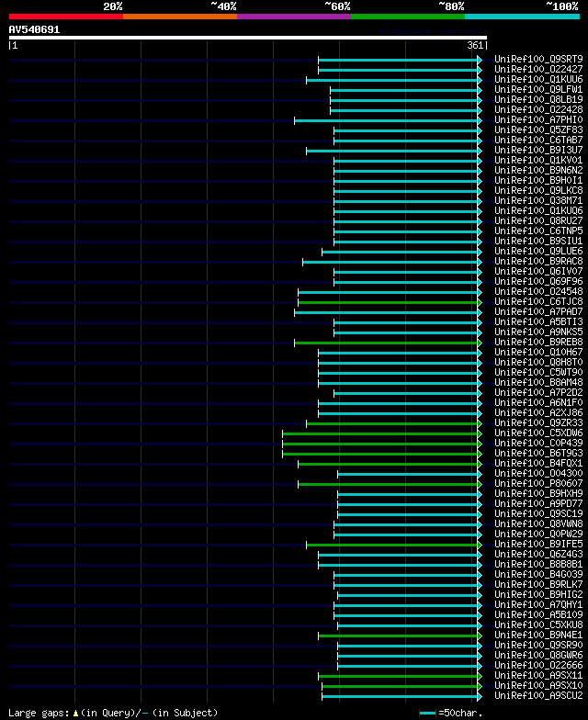588x720 pixels.
Task: Click the orange ~40% identity legend segment
Action: pos(180,17)
